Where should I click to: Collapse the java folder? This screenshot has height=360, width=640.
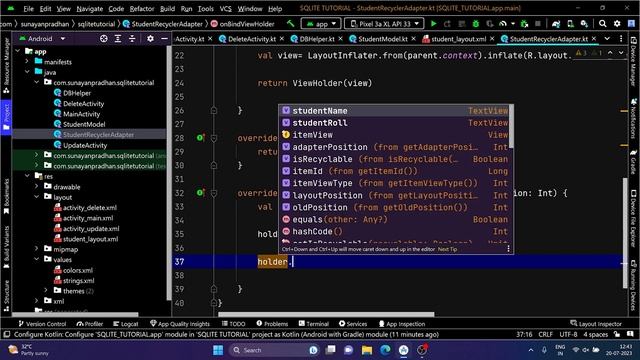[27, 72]
